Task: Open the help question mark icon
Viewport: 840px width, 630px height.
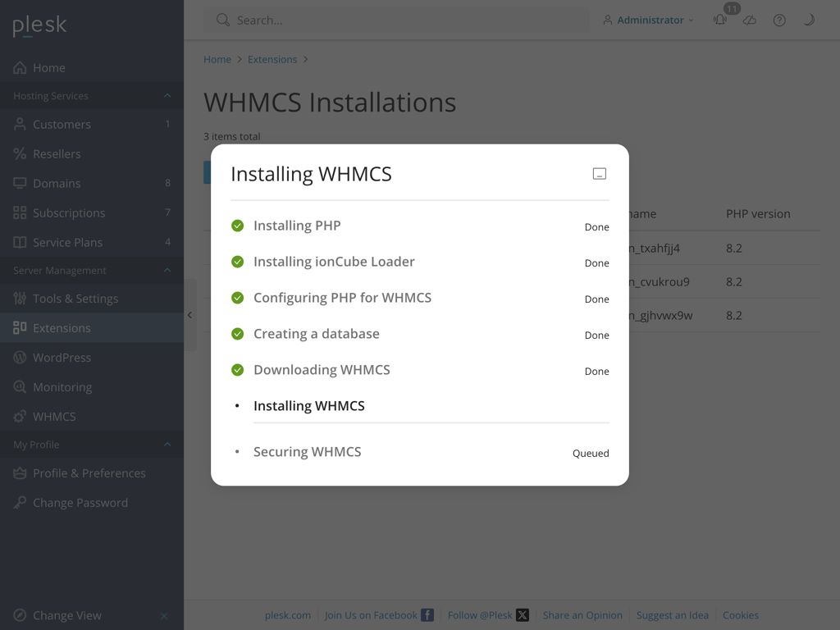Action: coord(778,20)
